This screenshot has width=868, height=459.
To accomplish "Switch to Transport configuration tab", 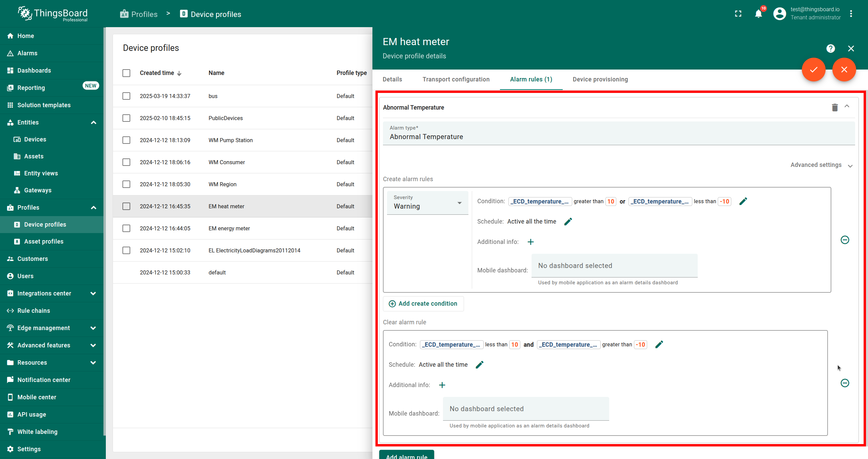I will (456, 79).
